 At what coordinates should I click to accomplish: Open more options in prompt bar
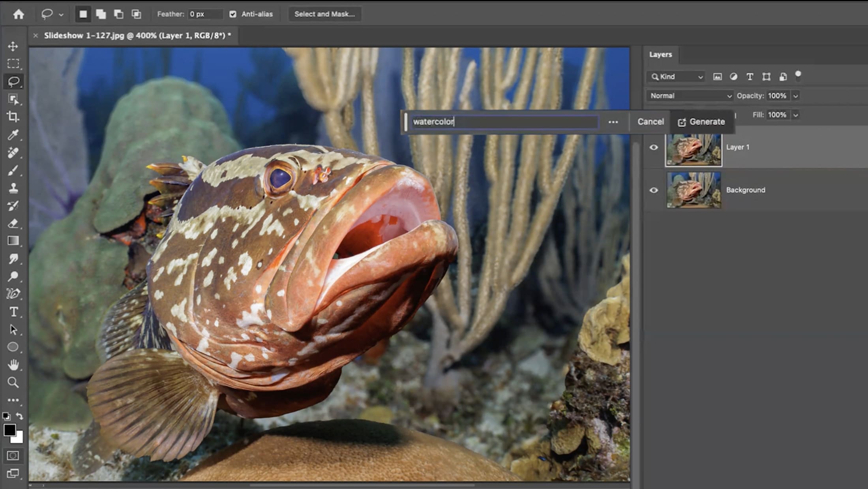click(x=613, y=122)
